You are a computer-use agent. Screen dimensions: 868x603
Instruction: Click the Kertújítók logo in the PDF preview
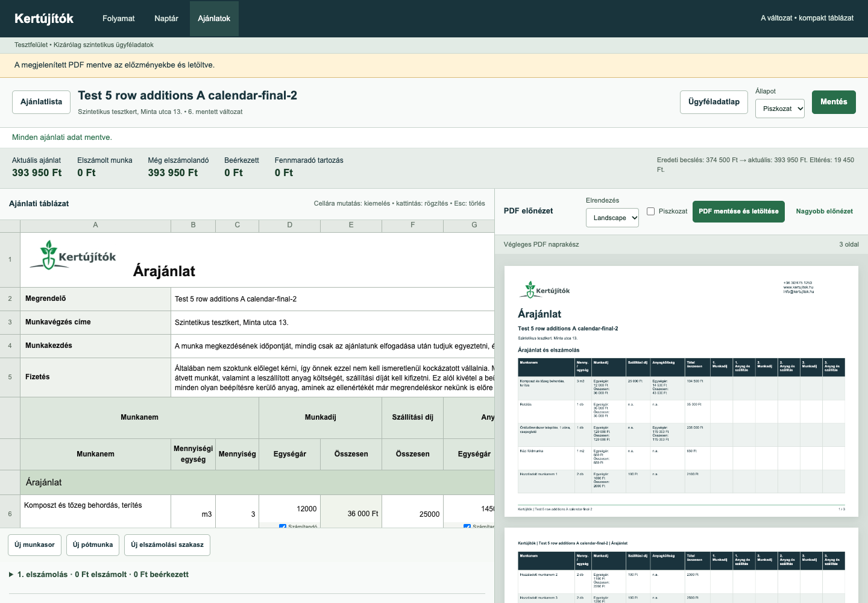tap(544, 290)
